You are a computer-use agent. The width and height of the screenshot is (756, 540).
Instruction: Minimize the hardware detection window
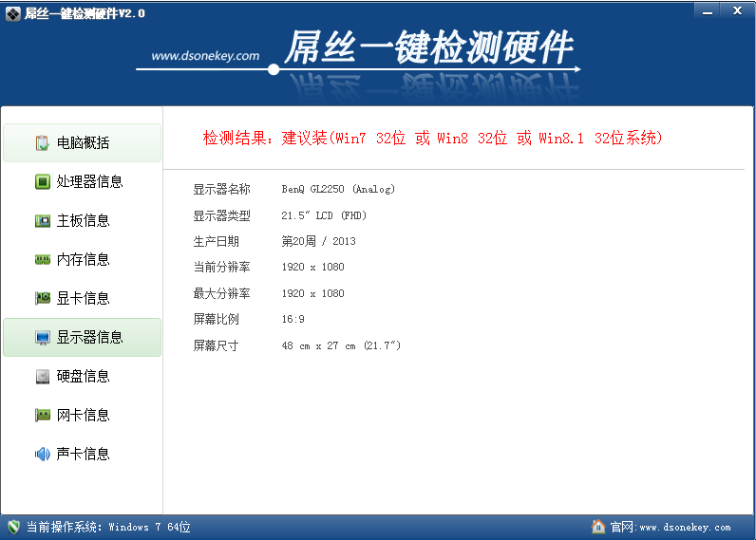coord(705,9)
